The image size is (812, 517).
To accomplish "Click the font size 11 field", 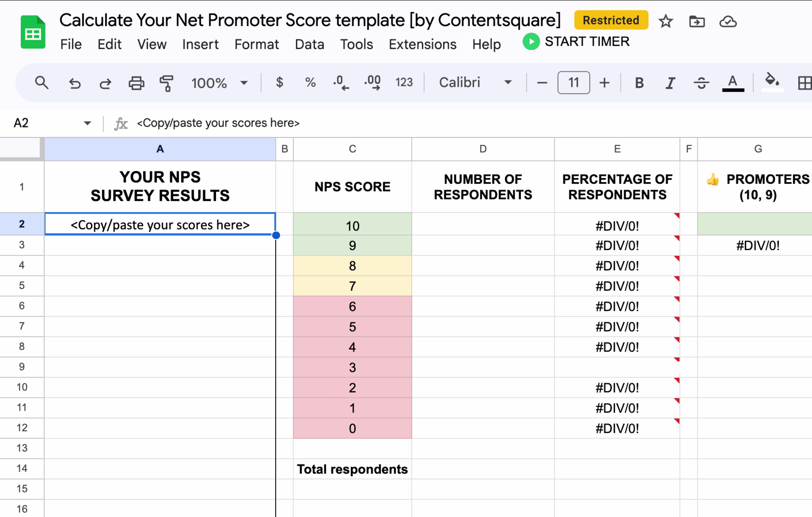I will tap(574, 83).
